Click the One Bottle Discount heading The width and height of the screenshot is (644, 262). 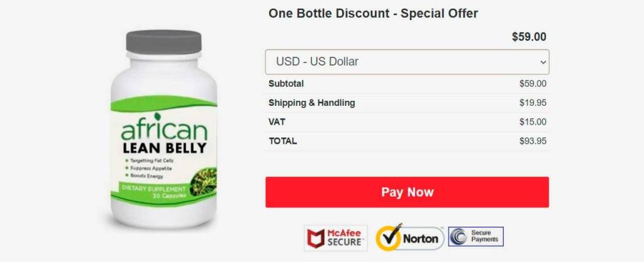pyautogui.click(x=373, y=14)
